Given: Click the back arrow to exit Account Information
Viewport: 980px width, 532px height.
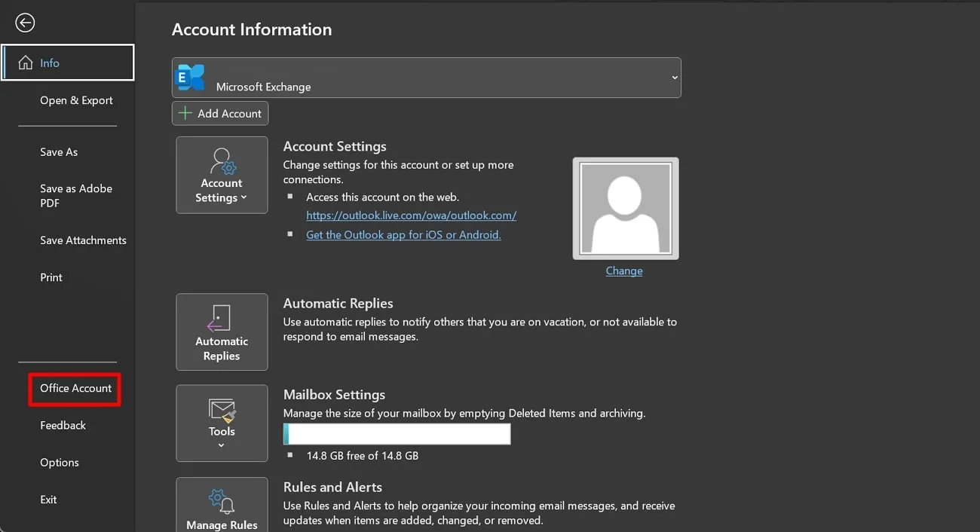Looking at the screenshot, I should click(x=25, y=22).
